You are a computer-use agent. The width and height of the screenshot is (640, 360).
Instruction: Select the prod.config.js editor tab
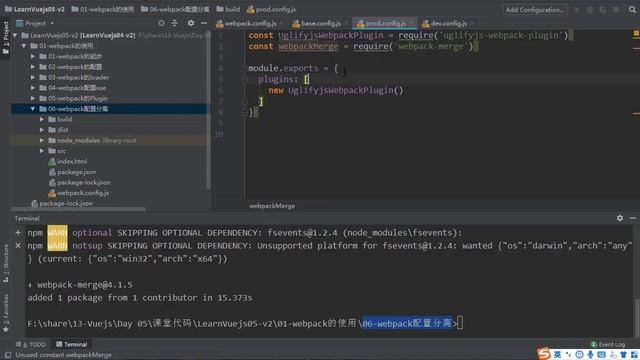click(x=384, y=23)
